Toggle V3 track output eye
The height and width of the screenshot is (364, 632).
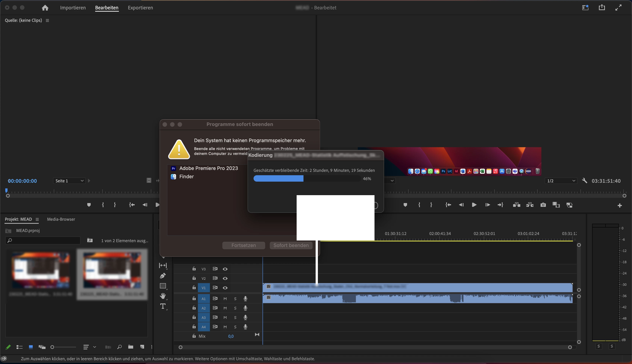pos(225,269)
